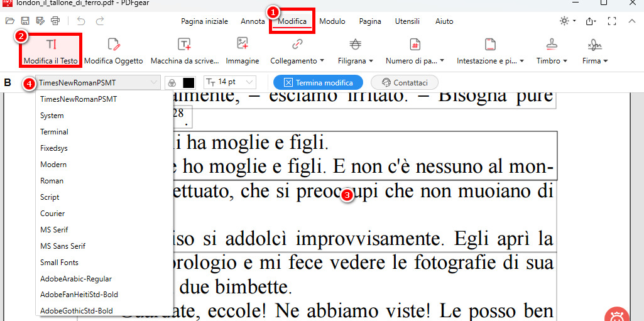Switch to the Utensili tab

tap(407, 21)
